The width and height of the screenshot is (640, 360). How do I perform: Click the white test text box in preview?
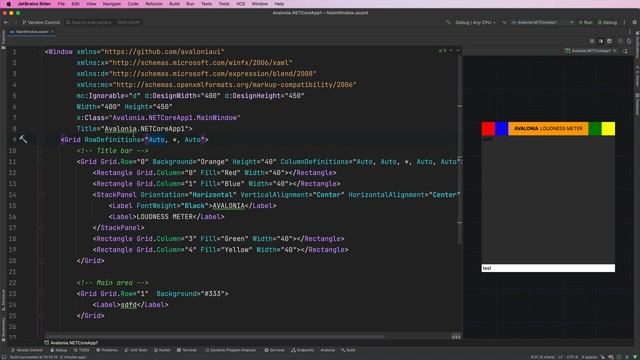click(x=548, y=268)
